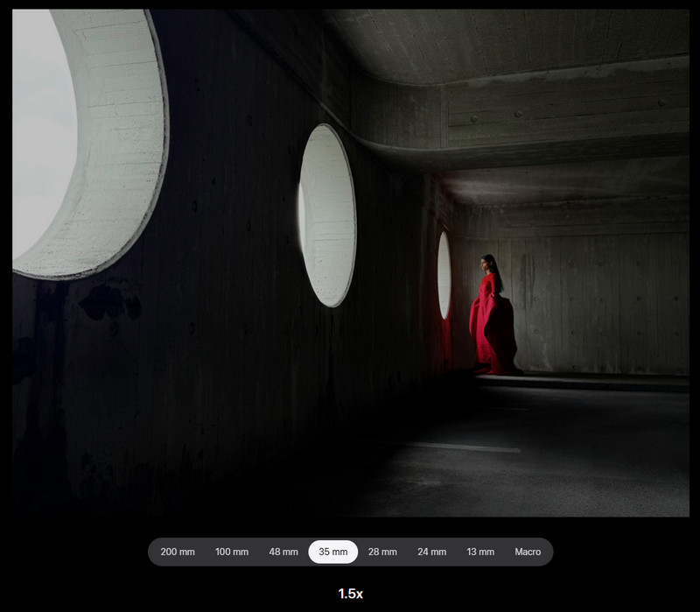Click the dark stain below the large window
700x612 pixels.
(109, 302)
